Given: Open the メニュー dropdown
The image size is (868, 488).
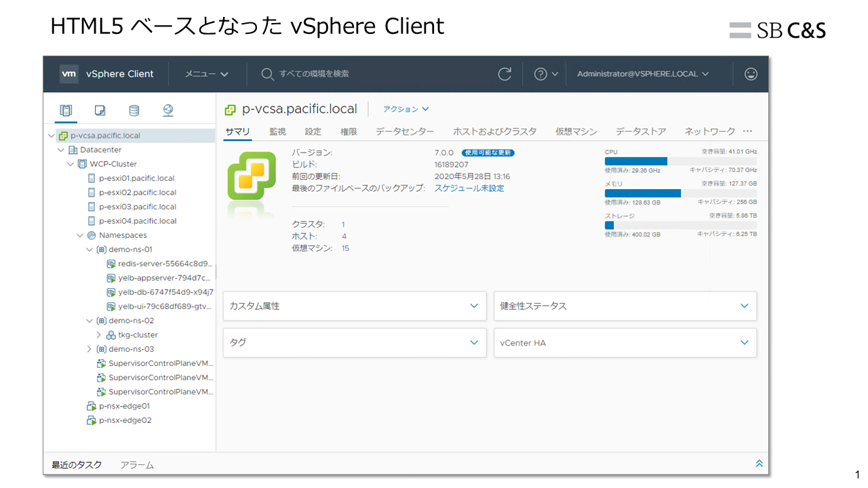Looking at the screenshot, I should pyautogui.click(x=207, y=74).
